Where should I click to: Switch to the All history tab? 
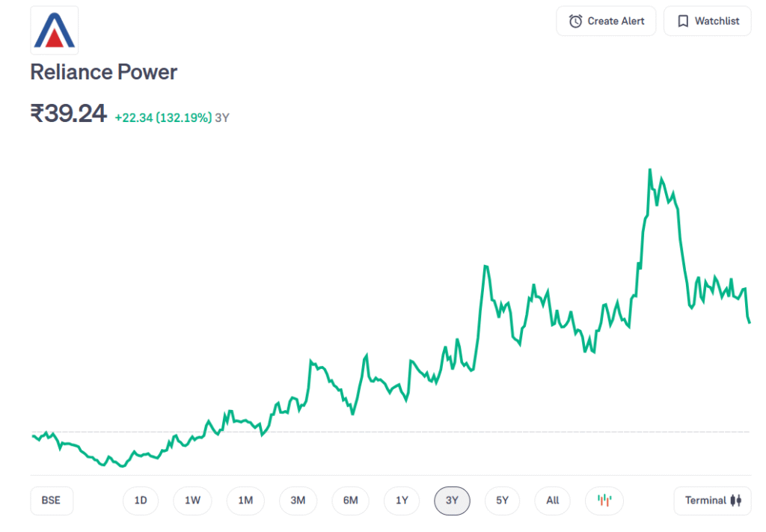click(552, 501)
